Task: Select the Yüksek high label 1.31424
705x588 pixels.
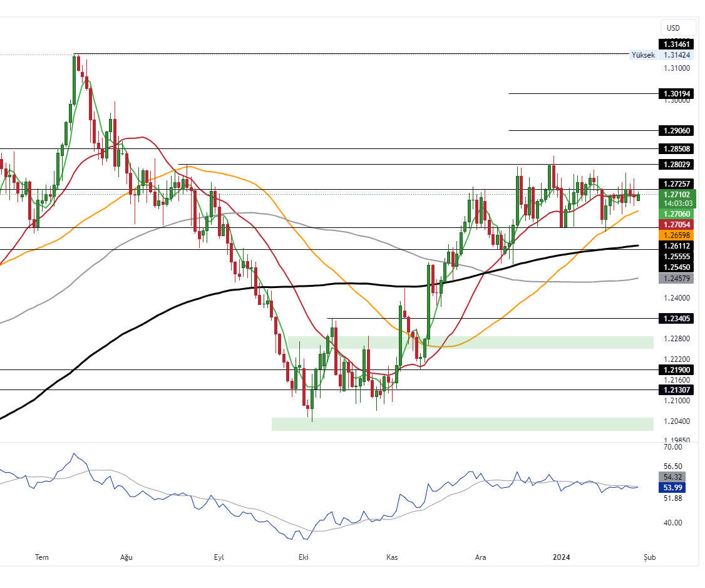Action: point(676,55)
